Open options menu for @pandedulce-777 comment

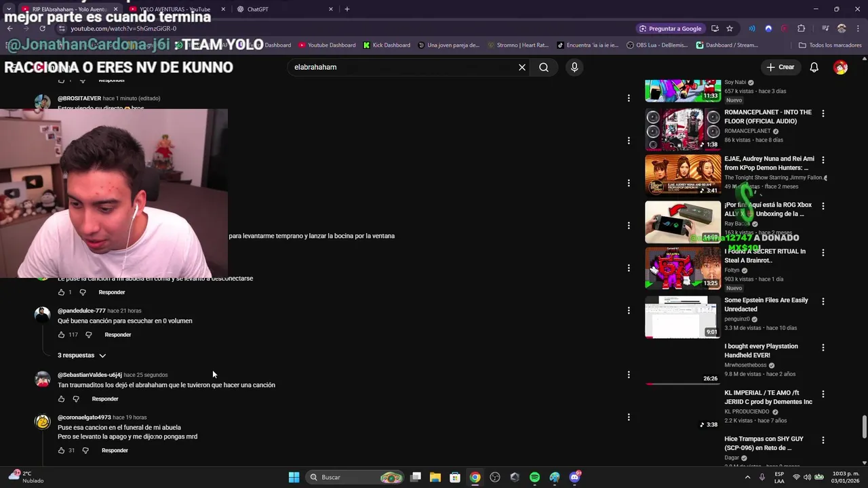click(629, 310)
